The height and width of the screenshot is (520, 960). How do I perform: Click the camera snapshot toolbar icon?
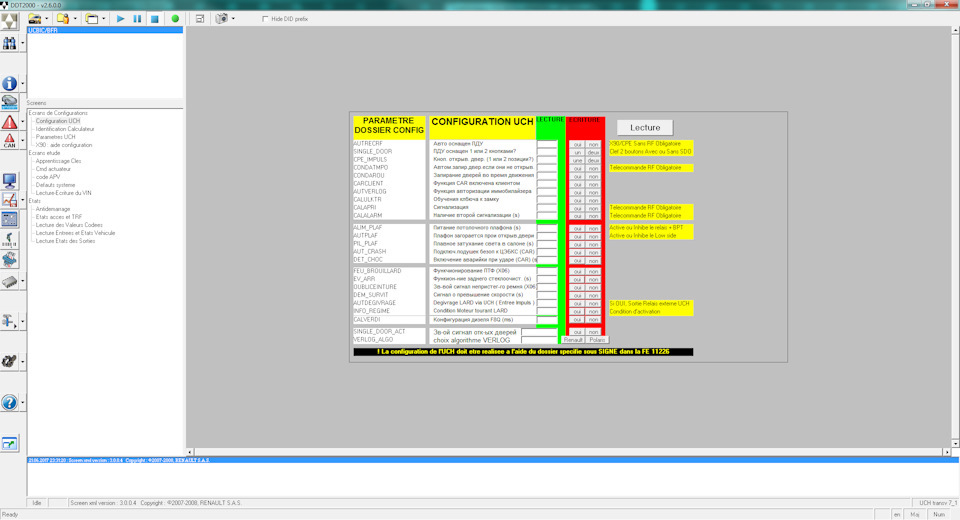pyautogui.click(x=222, y=19)
